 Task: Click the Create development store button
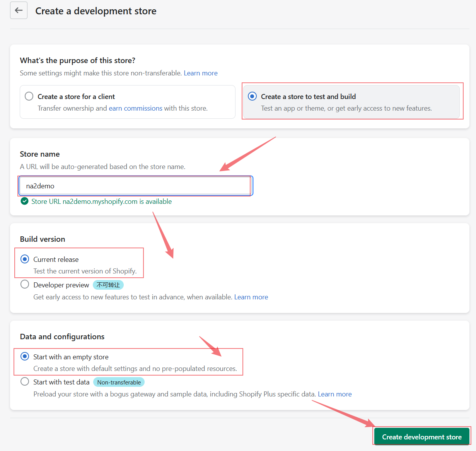click(x=422, y=437)
